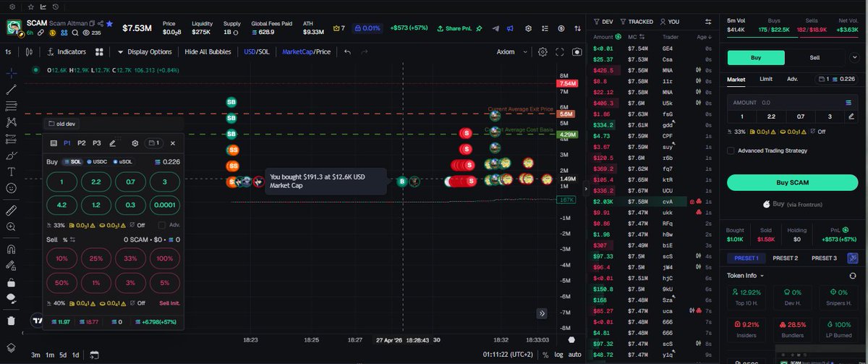Open the candle chart style selector
Screen dimensions: 868x364
point(29,52)
